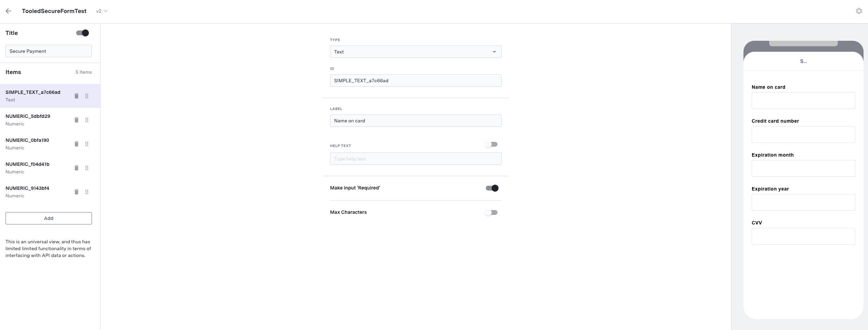Open the Type dropdown showing Text
The width and height of the screenshot is (868, 330).
pyautogui.click(x=415, y=52)
